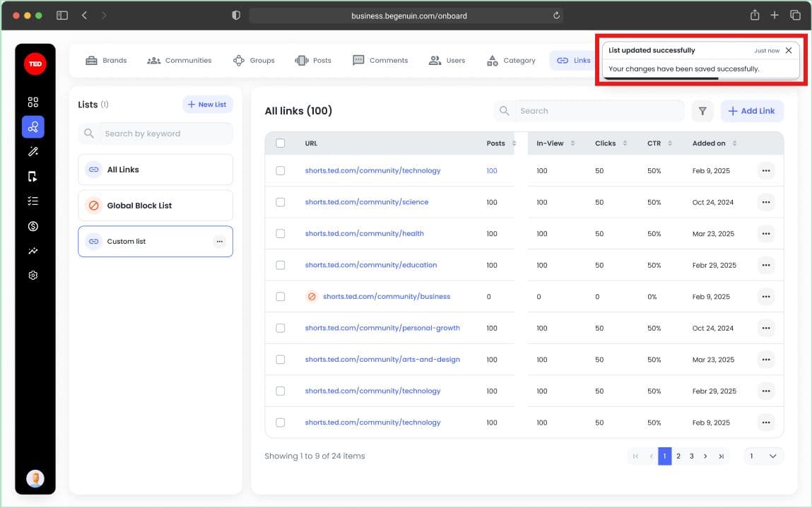Image resolution: width=812 pixels, height=508 pixels.
Task: Go back with browser back arrow
Action: pos(84,16)
